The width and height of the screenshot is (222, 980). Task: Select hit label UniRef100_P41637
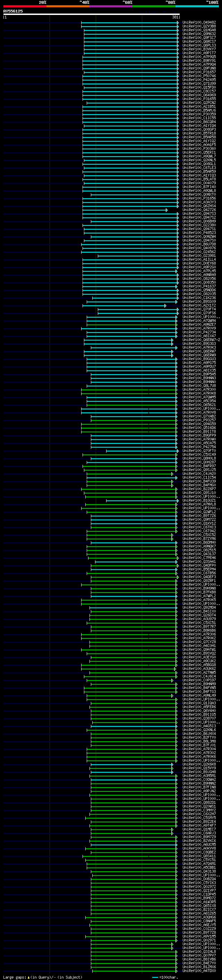pyautogui.click(x=199, y=286)
